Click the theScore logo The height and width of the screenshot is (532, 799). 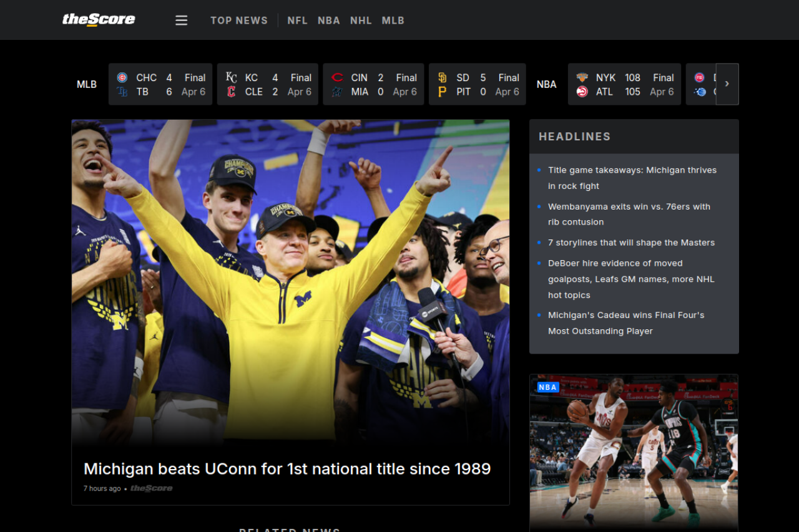(98, 19)
